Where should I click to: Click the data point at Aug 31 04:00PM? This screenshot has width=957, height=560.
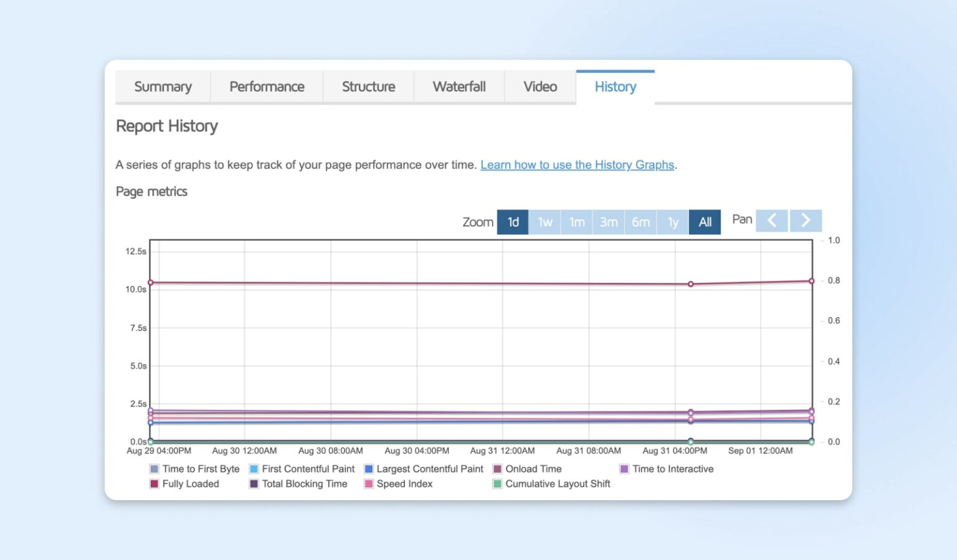(x=690, y=284)
